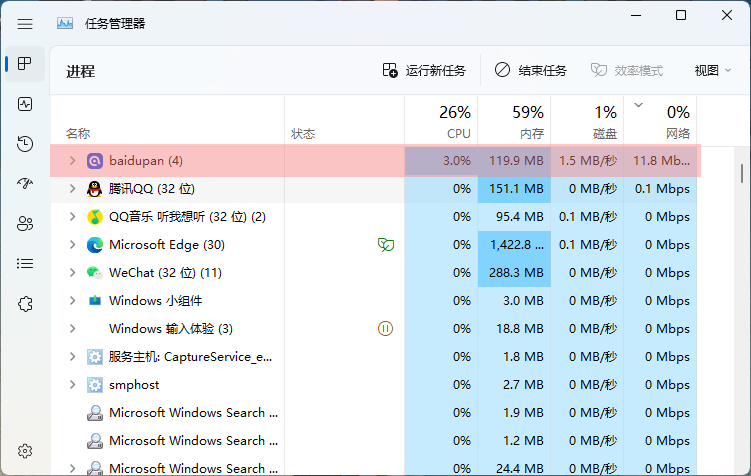Screen dimensions: 751x476
Task: Click 结束任务 button
Action: click(x=531, y=71)
